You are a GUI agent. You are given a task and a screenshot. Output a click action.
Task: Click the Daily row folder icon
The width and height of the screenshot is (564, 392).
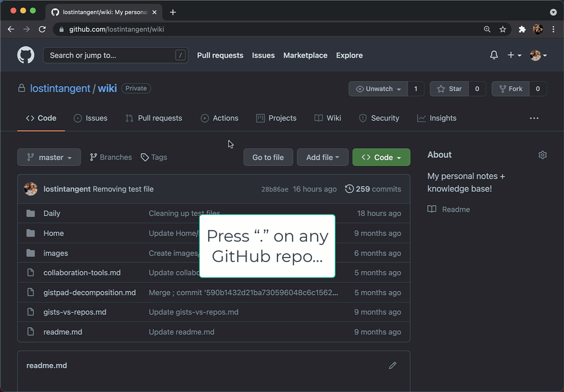point(31,213)
